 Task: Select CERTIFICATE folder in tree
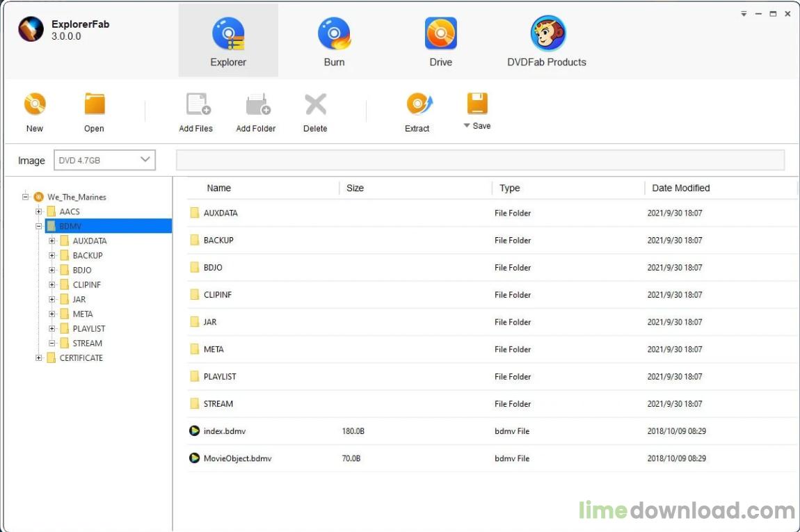tap(81, 358)
